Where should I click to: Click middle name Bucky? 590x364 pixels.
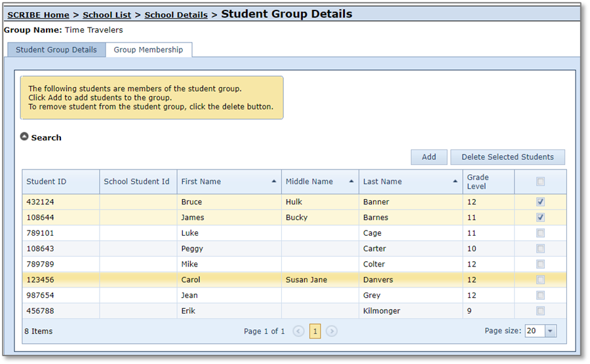tap(296, 217)
